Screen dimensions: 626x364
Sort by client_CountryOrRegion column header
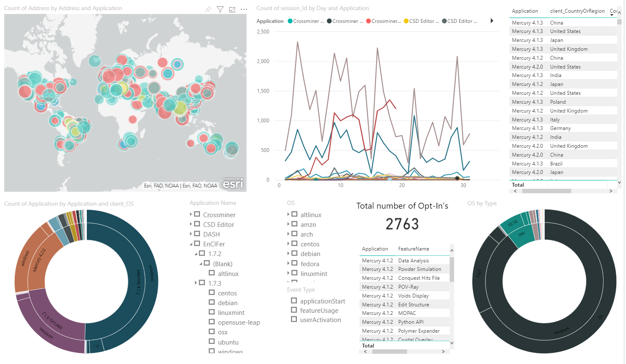[577, 11]
